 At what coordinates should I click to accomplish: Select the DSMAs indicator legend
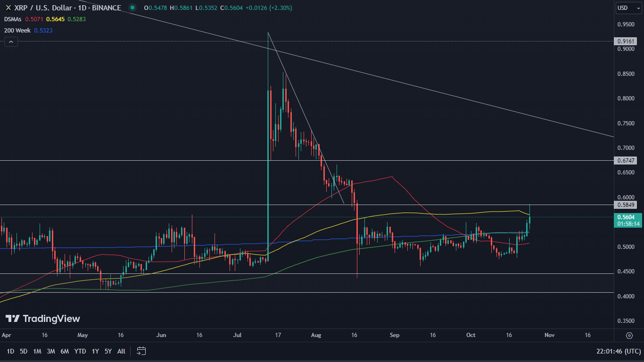pyautogui.click(x=13, y=19)
